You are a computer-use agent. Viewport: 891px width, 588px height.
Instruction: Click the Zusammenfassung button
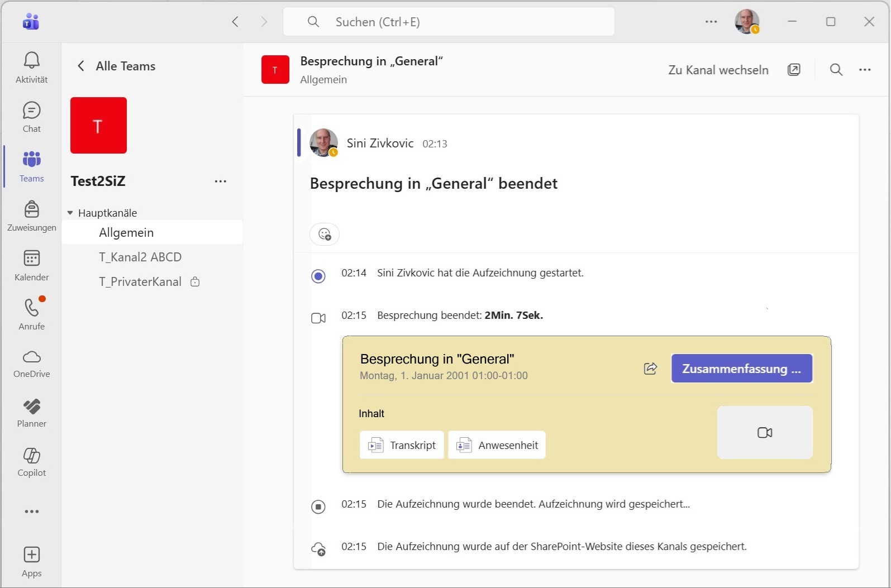tap(741, 369)
